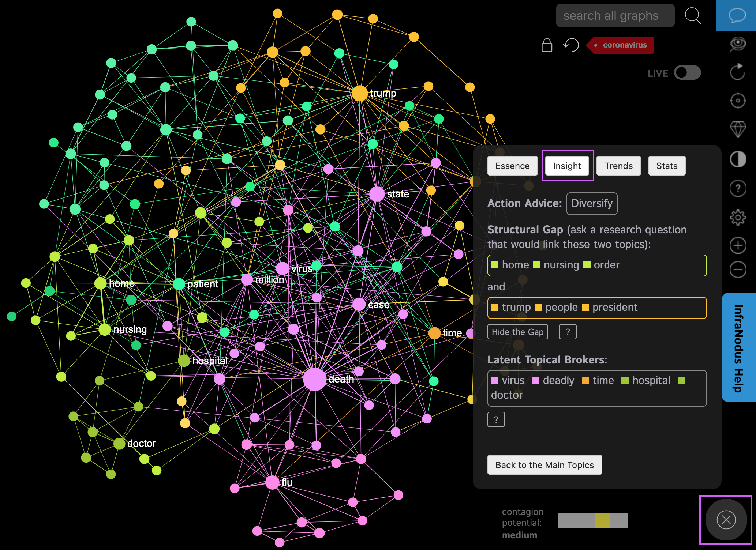Click the time node in graph
The width and height of the screenshot is (756, 550).
[x=434, y=333]
